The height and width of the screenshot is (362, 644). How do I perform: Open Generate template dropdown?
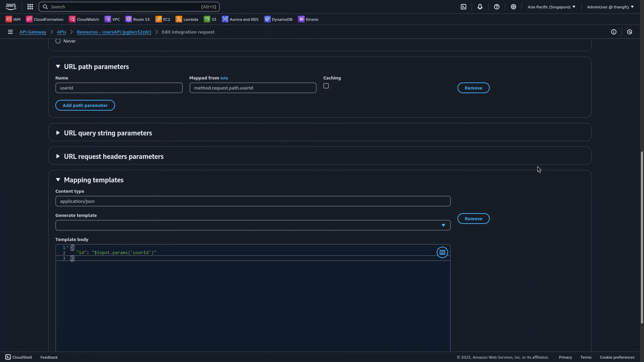pyautogui.click(x=253, y=225)
